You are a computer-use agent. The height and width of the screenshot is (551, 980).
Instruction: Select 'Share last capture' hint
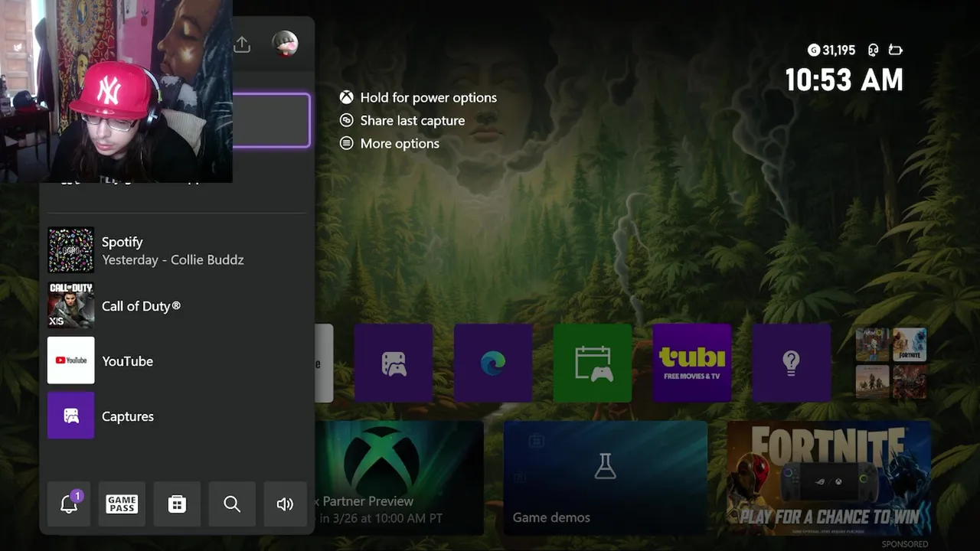pyautogui.click(x=403, y=120)
